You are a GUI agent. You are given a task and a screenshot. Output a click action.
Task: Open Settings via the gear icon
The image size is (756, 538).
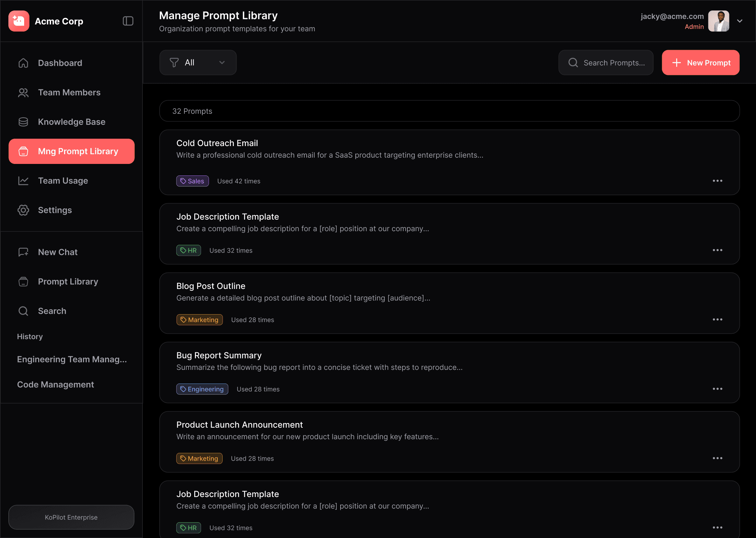23,210
